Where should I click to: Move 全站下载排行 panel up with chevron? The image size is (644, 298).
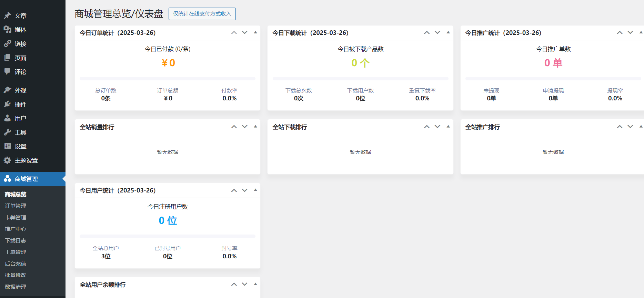point(427,127)
